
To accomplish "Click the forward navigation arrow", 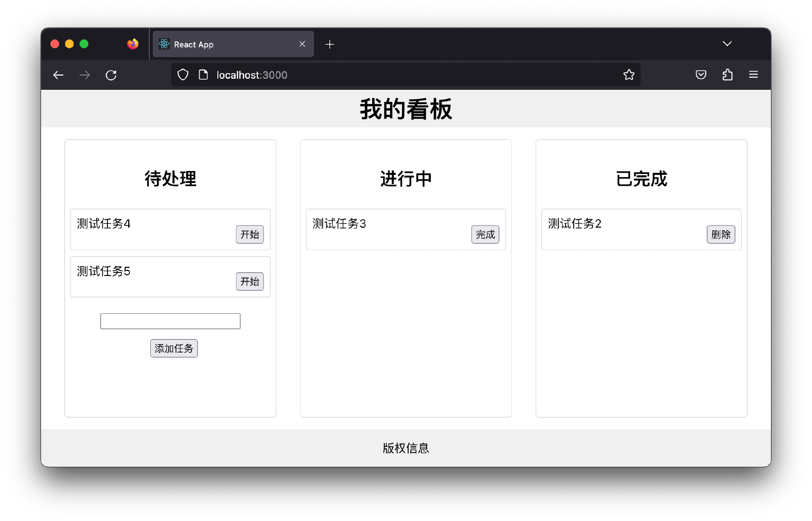I will pos(85,75).
